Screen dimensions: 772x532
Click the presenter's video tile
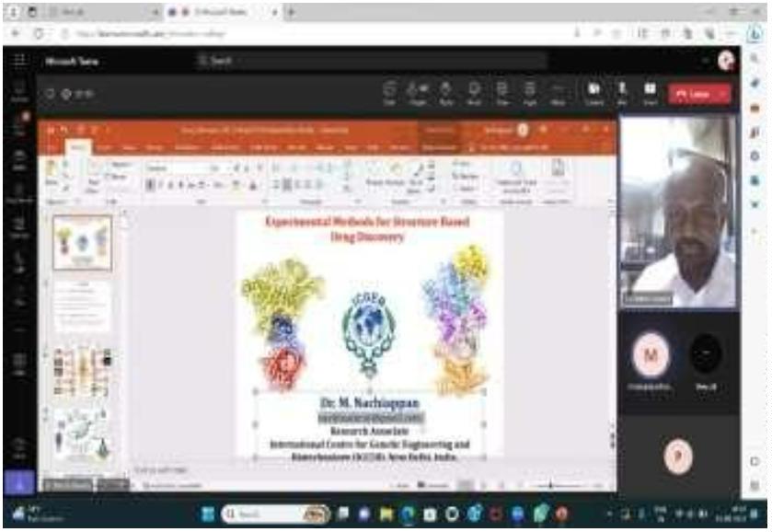tap(678, 212)
